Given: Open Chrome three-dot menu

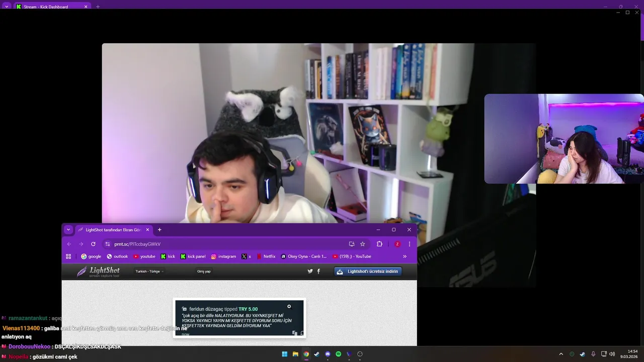Looking at the screenshot, I should (410, 244).
